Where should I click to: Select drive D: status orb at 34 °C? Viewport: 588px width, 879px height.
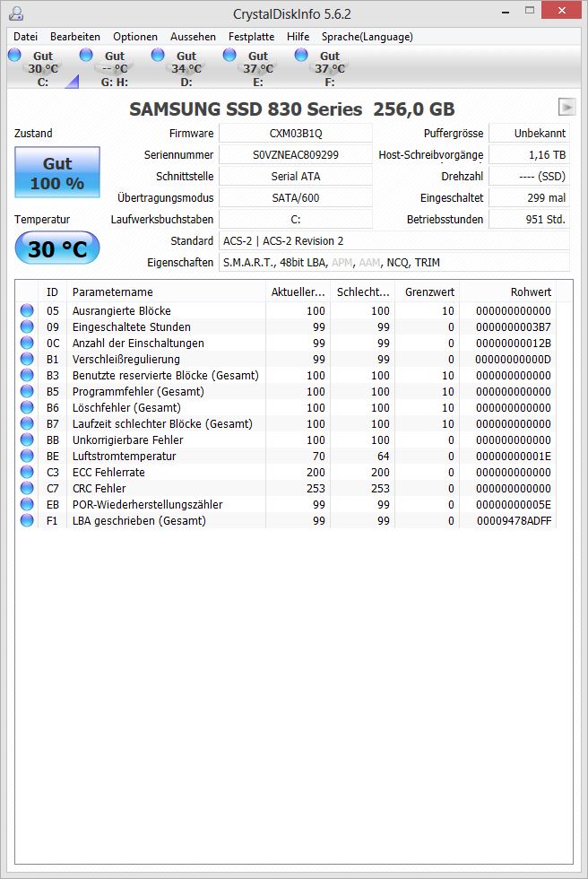coord(158,55)
